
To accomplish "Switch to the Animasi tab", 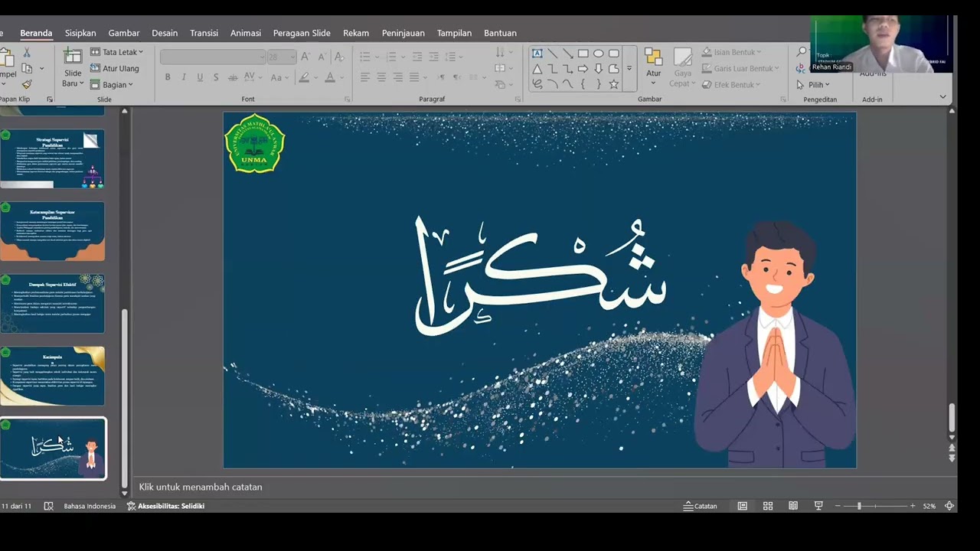I will click(246, 33).
